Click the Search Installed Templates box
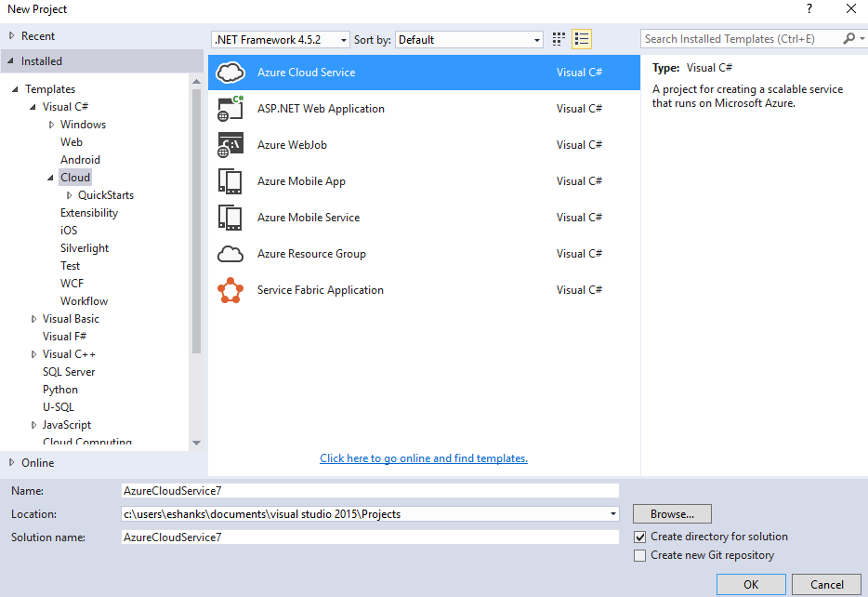Viewport: 868px width, 597px height. [x=741, y=39]
